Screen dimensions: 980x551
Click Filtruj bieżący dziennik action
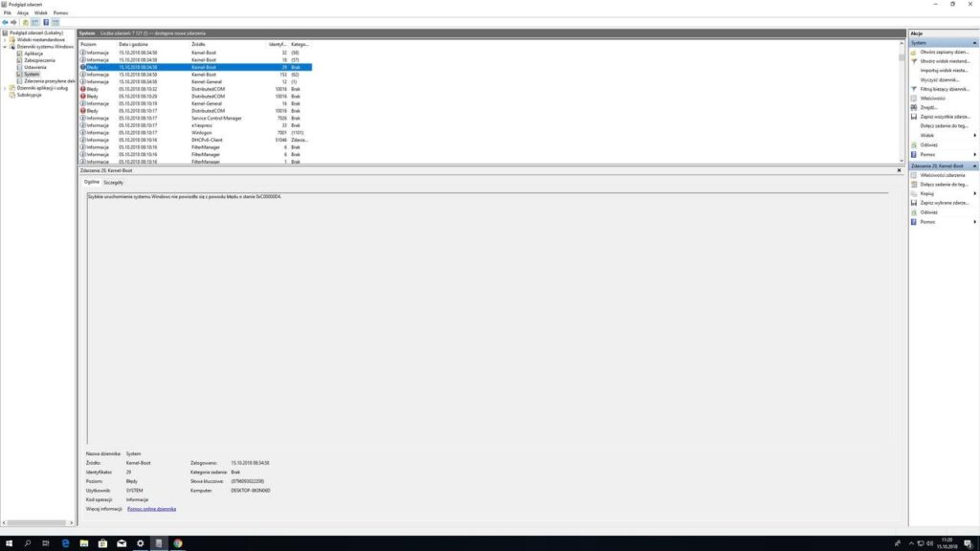945,89
